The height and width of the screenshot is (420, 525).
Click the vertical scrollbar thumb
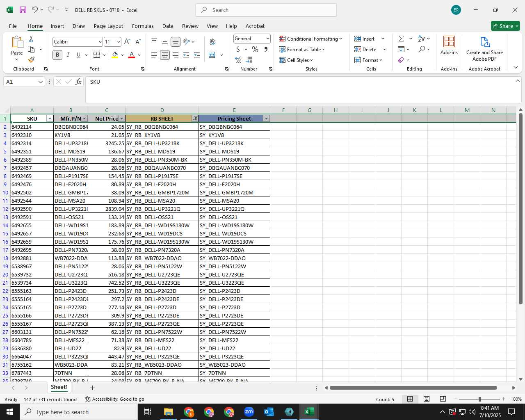[x=520, y=209]
